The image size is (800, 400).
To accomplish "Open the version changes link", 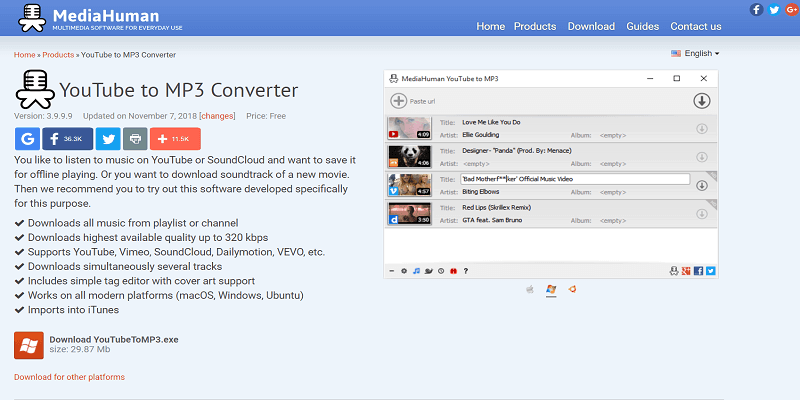I will tap(217, 116).
